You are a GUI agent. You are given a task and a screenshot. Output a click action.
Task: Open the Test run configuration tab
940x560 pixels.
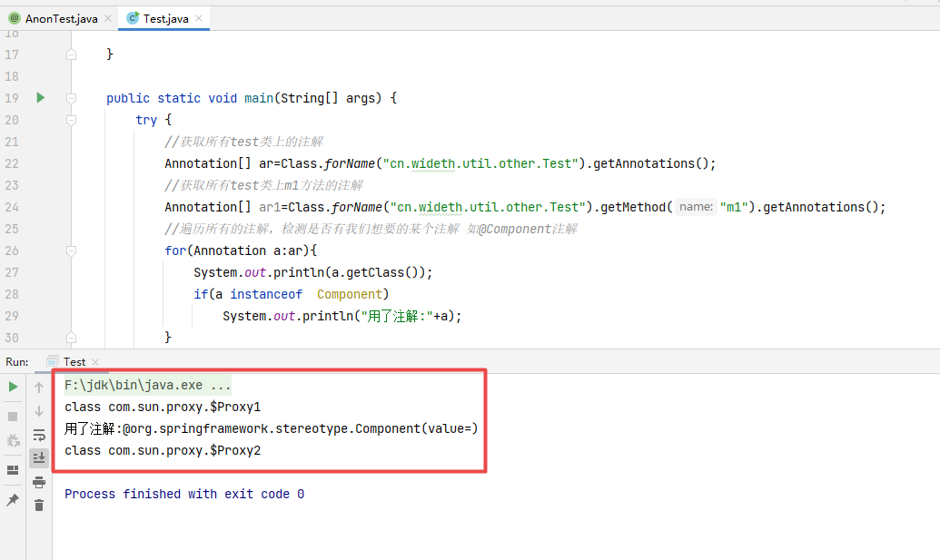coord(74,362)
